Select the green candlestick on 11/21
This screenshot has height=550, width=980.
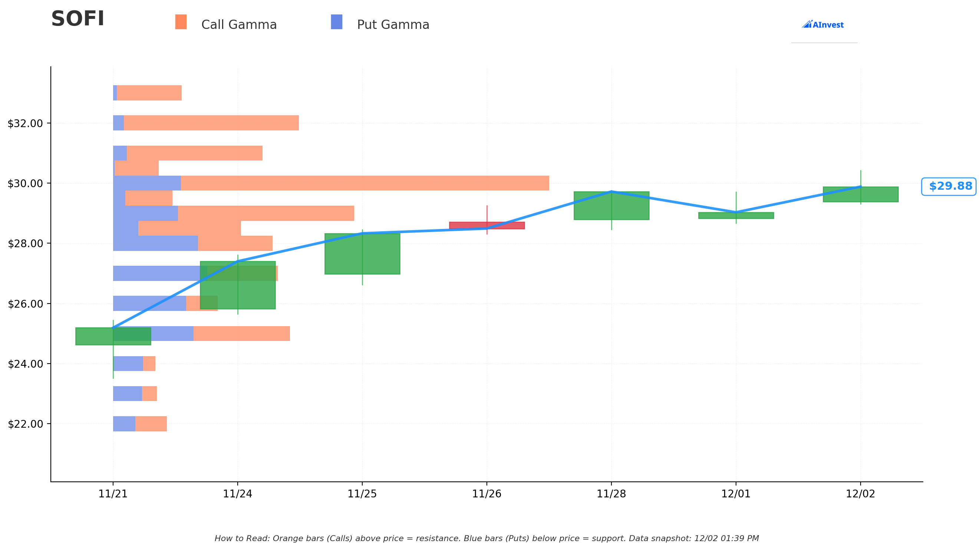(x=113, y=336)
